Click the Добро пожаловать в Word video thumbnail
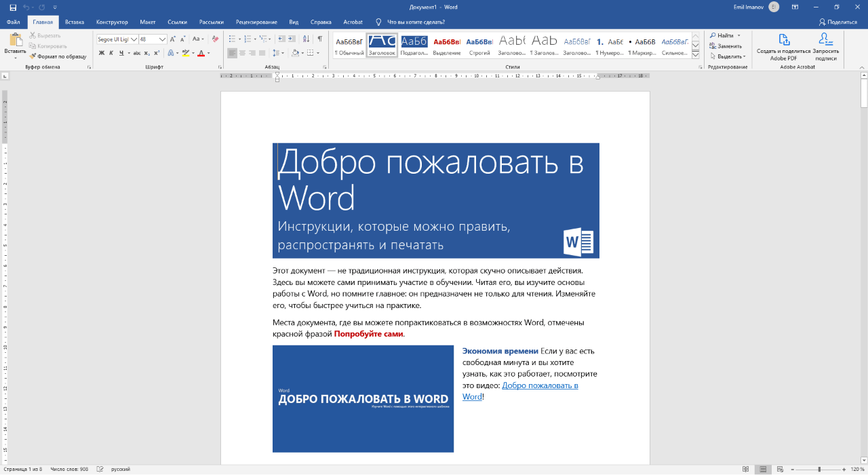The height and width of the screenshot is (475, 868). [363, 398]
